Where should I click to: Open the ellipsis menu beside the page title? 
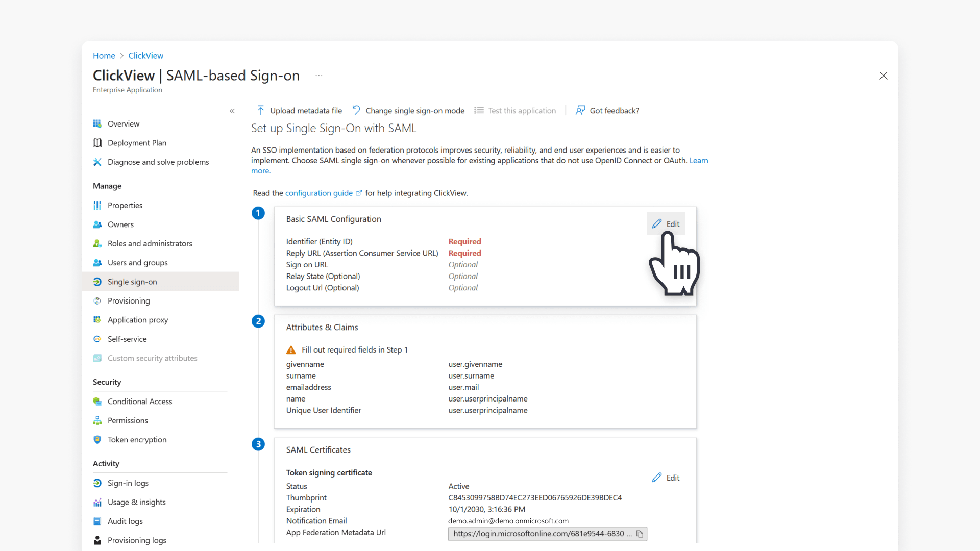[x=318, y=76]
